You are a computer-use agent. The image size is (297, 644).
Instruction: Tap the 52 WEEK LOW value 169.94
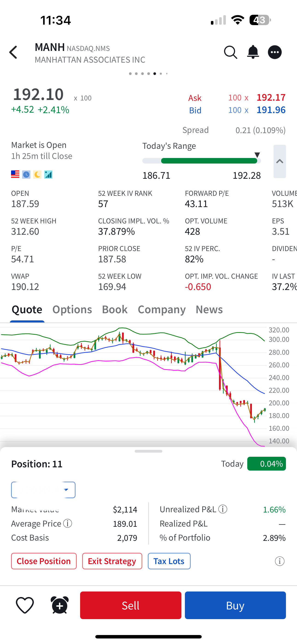[x=112, y=287]
